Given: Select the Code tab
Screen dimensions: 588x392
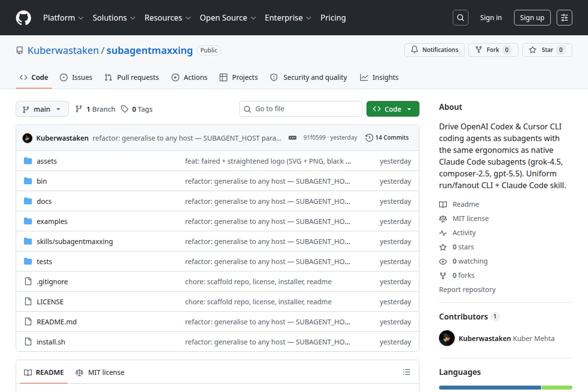Looking at the screenshot, I should 34,77.
